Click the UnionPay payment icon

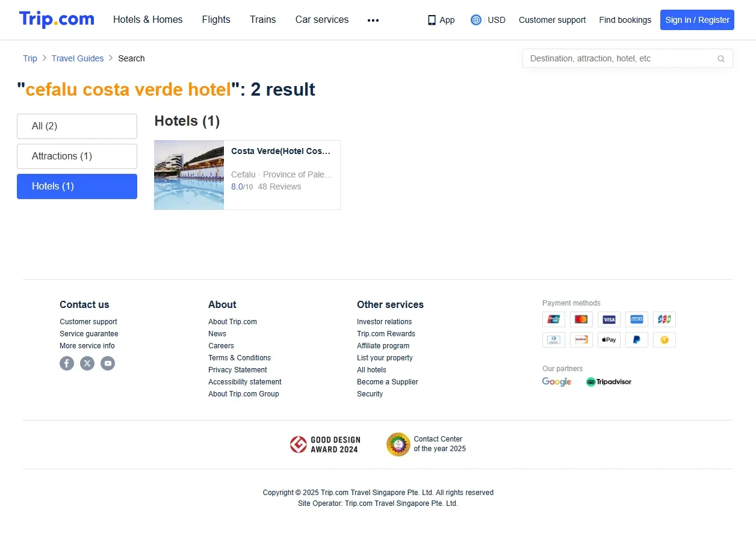[x=554, y=319]
